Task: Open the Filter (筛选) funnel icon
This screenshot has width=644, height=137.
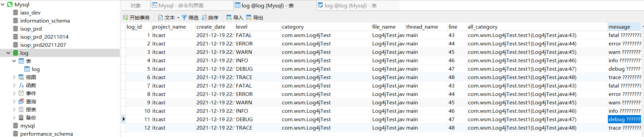Action: point(184,18)
